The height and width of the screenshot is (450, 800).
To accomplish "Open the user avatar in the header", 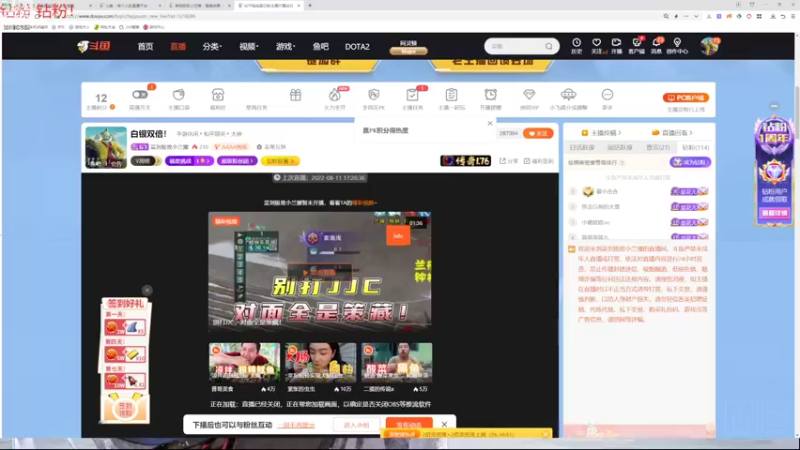I will click(x=709, y=46).
